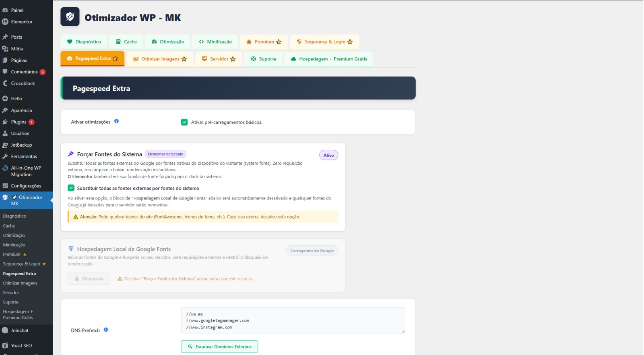Open the Diagnóstico tab
Viewport: 644px width, 355px height.
[84, 42]
